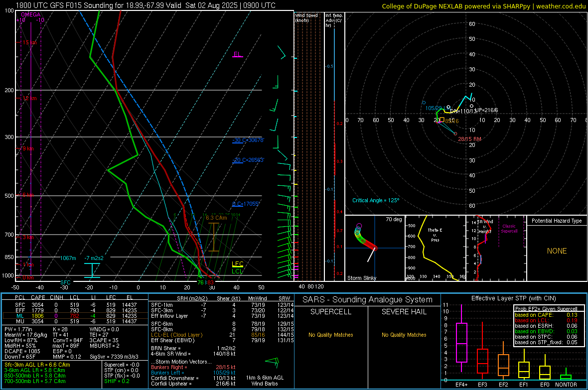
Task: Select the magenta EL marker on the skew-T
Action: click(x=237, y=54)
